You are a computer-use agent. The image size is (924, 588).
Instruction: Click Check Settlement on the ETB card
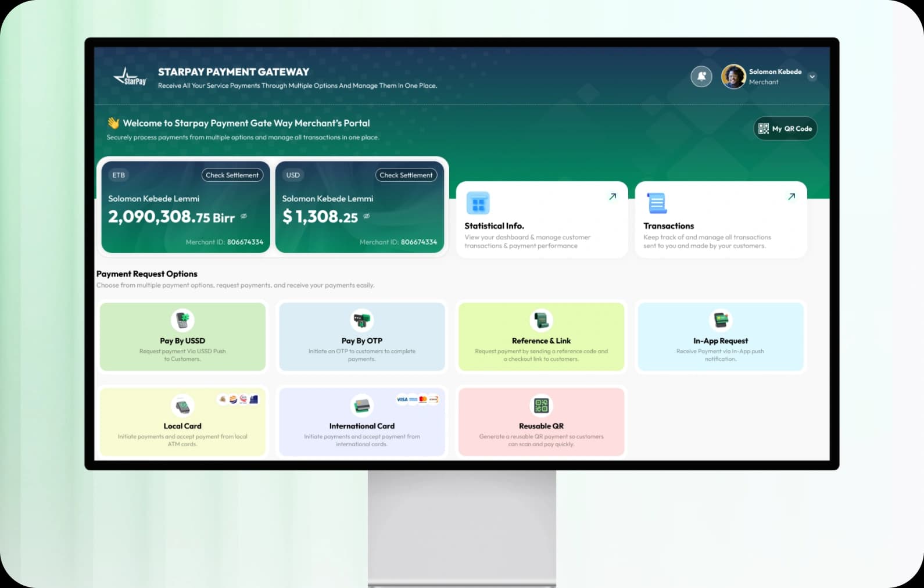click(x=232, y=175)
